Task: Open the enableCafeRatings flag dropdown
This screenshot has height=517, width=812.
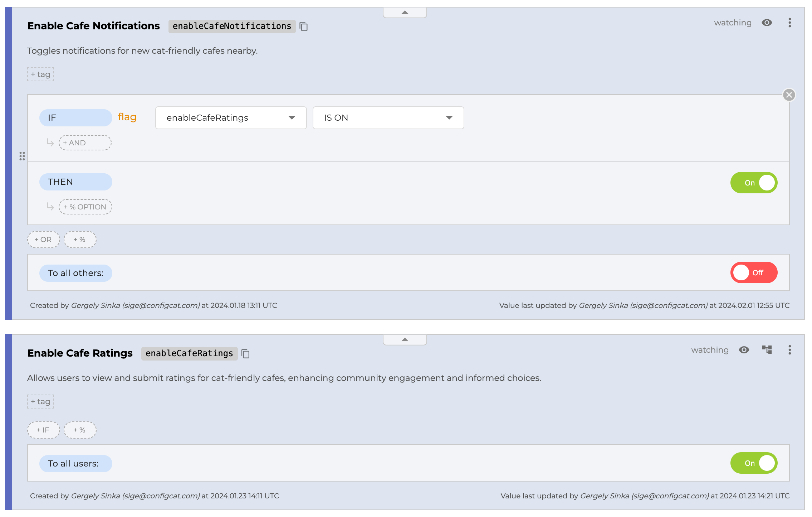Action: pyautogui.click(x=231, y=118)
